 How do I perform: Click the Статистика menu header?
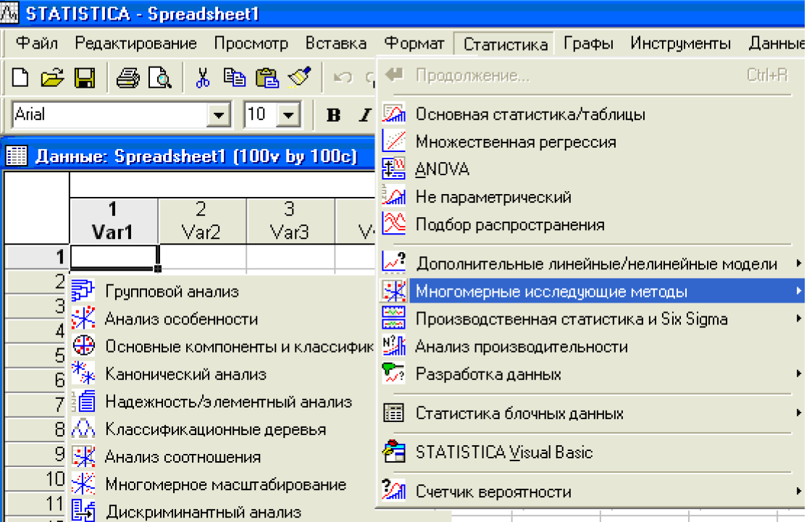[505, 43]
